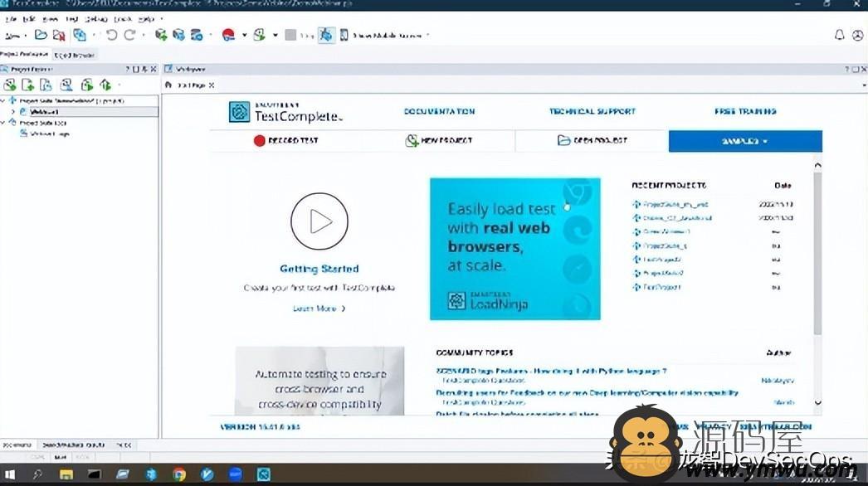Image resolution: width=868 pixels, height=486 pixels.
Task: Click the Documentation link
Action: click(x=440, y=111)
